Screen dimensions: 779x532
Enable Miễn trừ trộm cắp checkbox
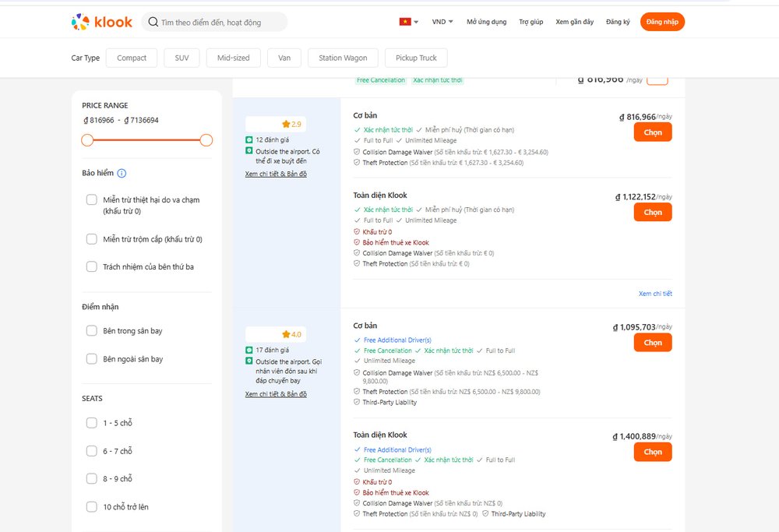(x=92, y=239)
